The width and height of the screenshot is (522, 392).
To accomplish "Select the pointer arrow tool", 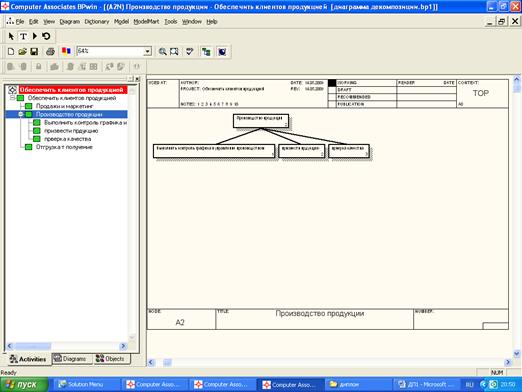I will pos(11,36).
